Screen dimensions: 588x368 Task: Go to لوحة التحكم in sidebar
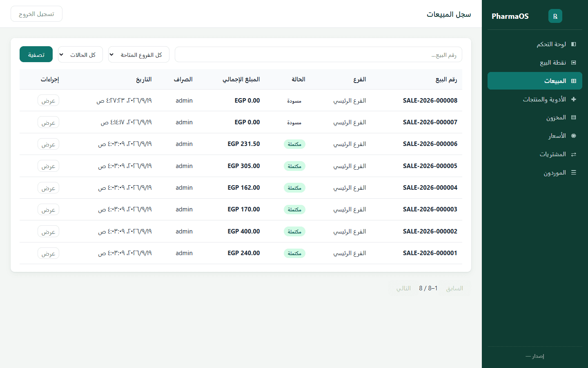pyautogui.click(x=535, y=44)
